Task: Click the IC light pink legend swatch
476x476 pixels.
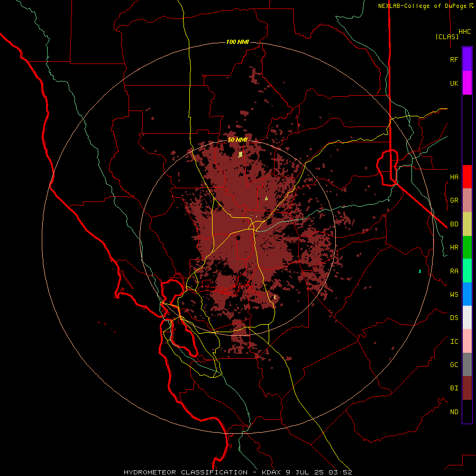Action: (x=467, y=341)
